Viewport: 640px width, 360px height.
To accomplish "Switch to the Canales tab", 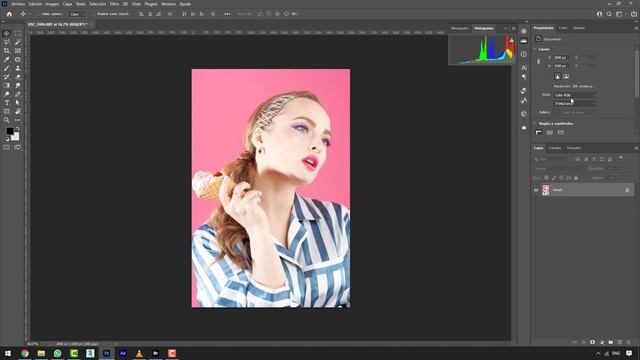I will click(x=555, y=148).
